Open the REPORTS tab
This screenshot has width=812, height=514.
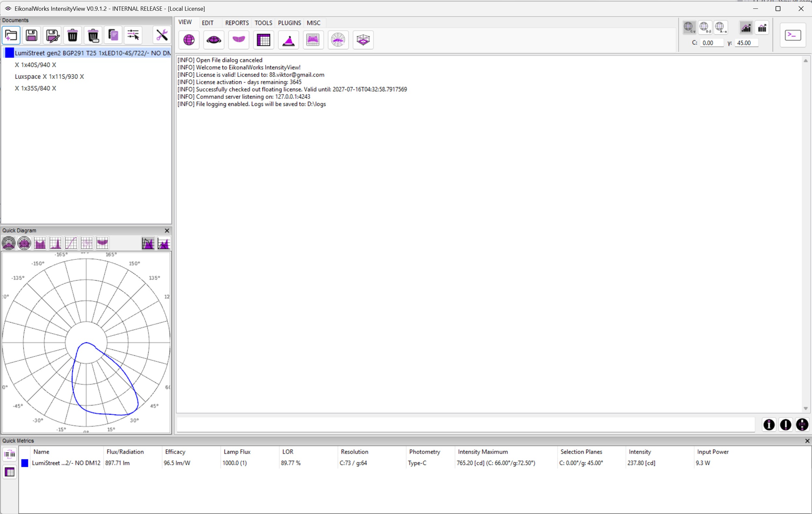click(x=237, y=23)
